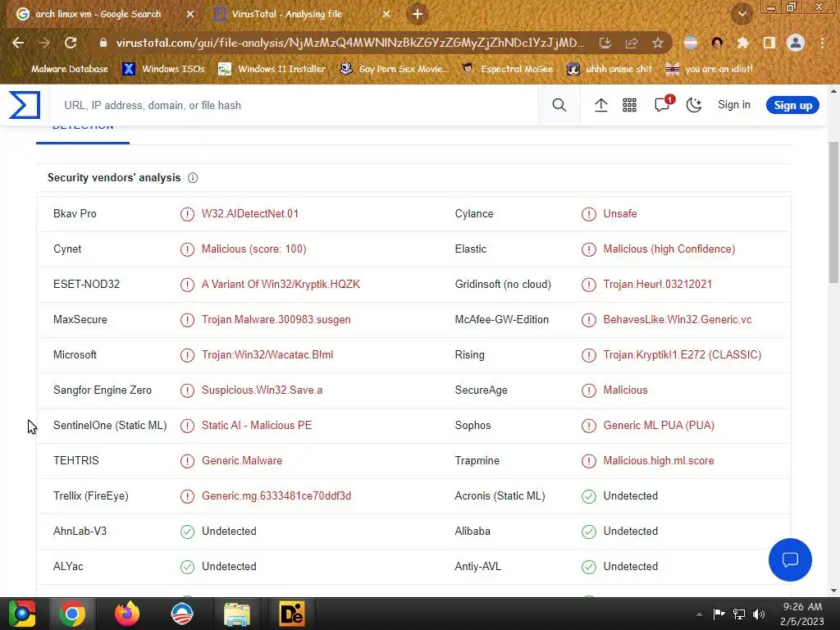Click the share page icon

pos(632,43)
